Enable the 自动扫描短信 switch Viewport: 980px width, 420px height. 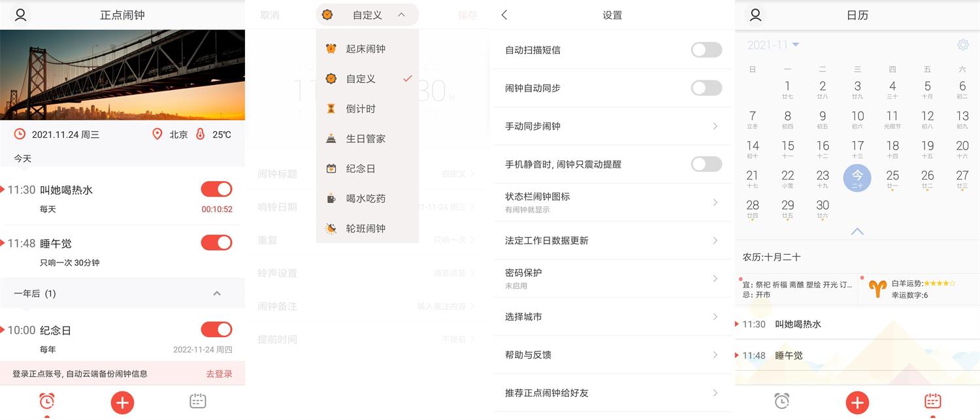click(706, 50)
